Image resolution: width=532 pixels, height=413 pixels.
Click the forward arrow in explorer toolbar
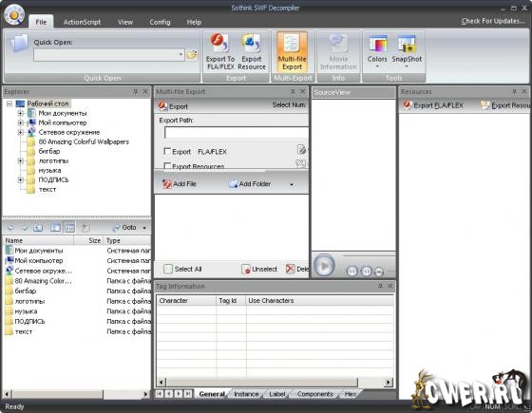click(25, 228)
